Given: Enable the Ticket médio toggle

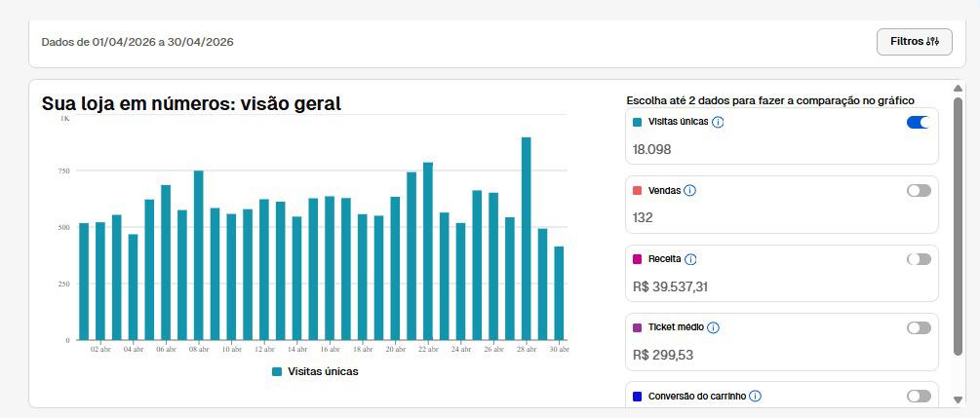Looking at the screenshot, I should (919, 328).
